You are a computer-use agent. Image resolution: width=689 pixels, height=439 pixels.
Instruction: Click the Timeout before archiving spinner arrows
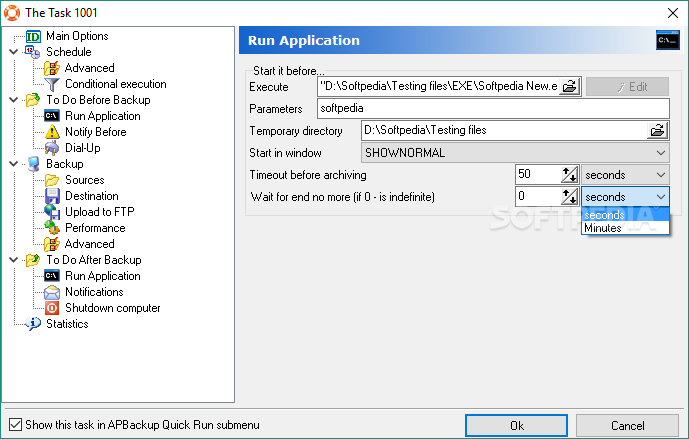569,175
